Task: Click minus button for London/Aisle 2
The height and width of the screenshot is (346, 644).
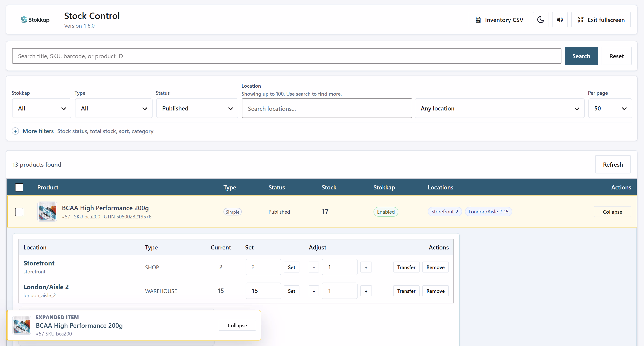Action: [314, 291]
